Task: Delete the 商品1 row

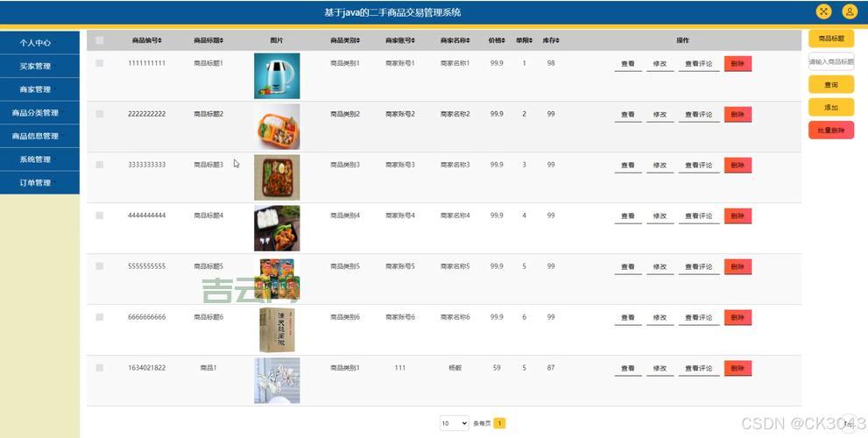Action: click(x=737, y=368)
